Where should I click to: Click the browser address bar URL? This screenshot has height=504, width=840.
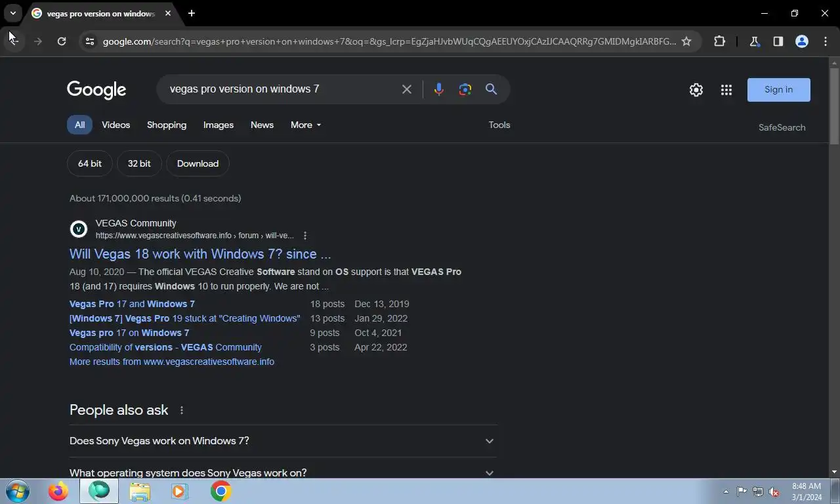pos(389,41)
